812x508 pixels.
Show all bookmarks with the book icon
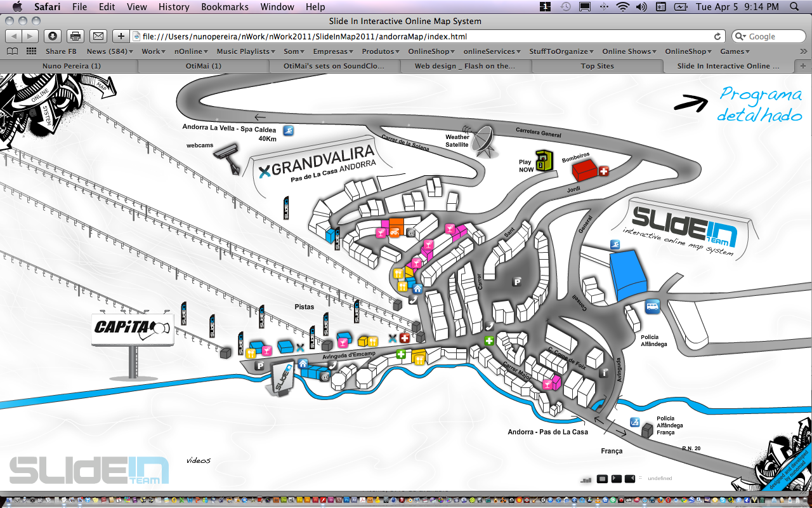pyautogui.click(x=12, y=51)
